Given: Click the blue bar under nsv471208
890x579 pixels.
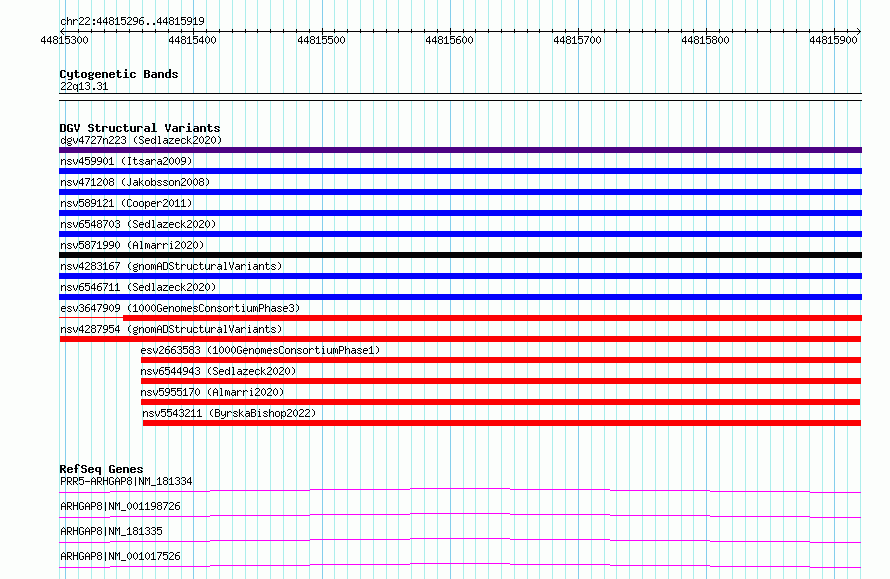Looking at the screenshot, I should point(460,192).
